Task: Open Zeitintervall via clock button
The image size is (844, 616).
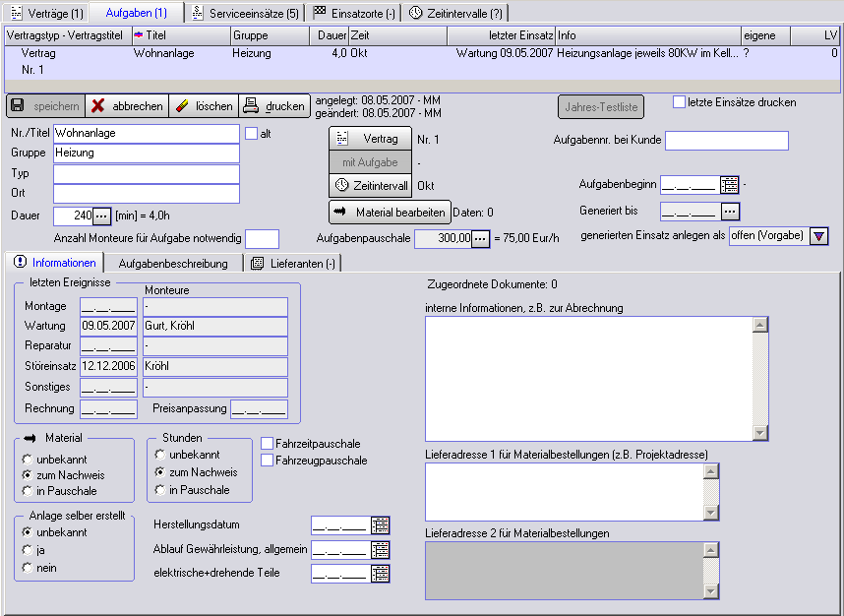Action: [x=370, y=185]
